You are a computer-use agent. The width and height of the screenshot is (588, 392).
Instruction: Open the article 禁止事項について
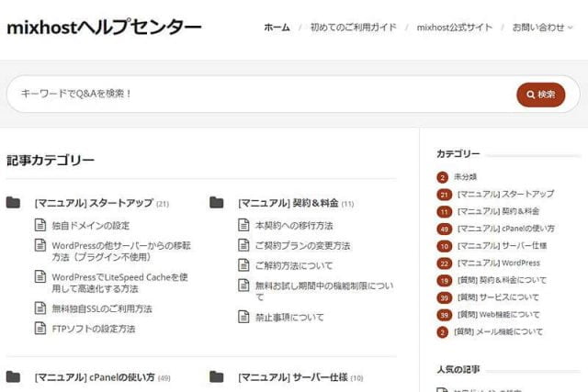pos(289,318)
